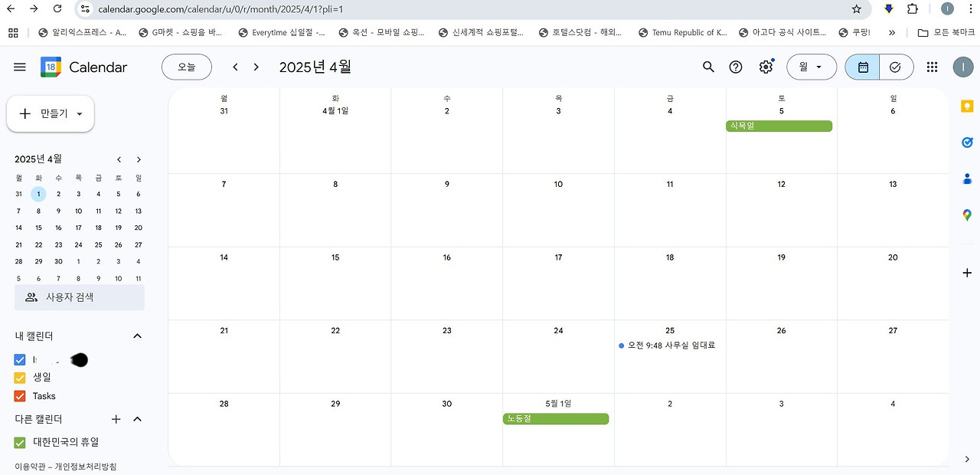Switch to the Tasks view icon

[x=896, y=67]
